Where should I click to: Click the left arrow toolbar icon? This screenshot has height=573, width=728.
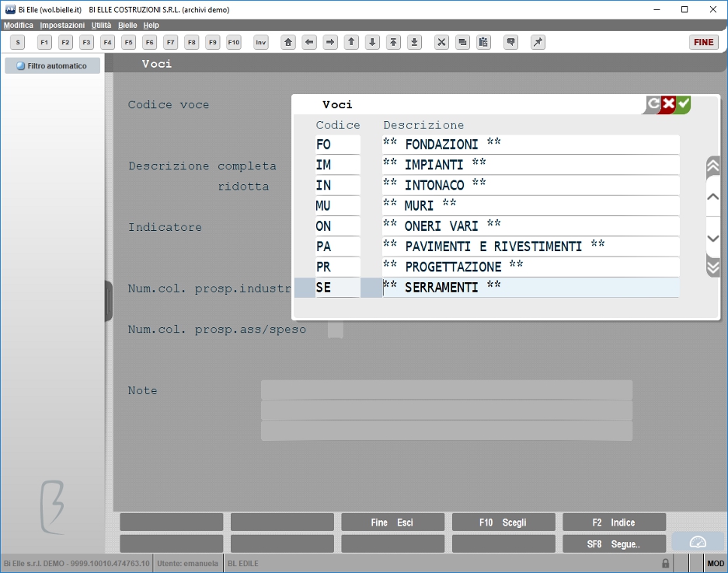click(x=309, y=42)
